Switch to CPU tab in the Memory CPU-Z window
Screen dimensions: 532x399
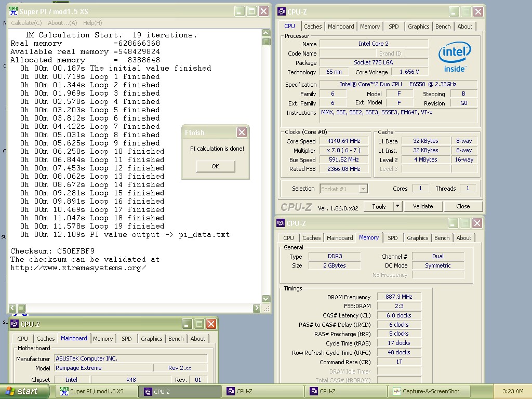coord(288,238)
